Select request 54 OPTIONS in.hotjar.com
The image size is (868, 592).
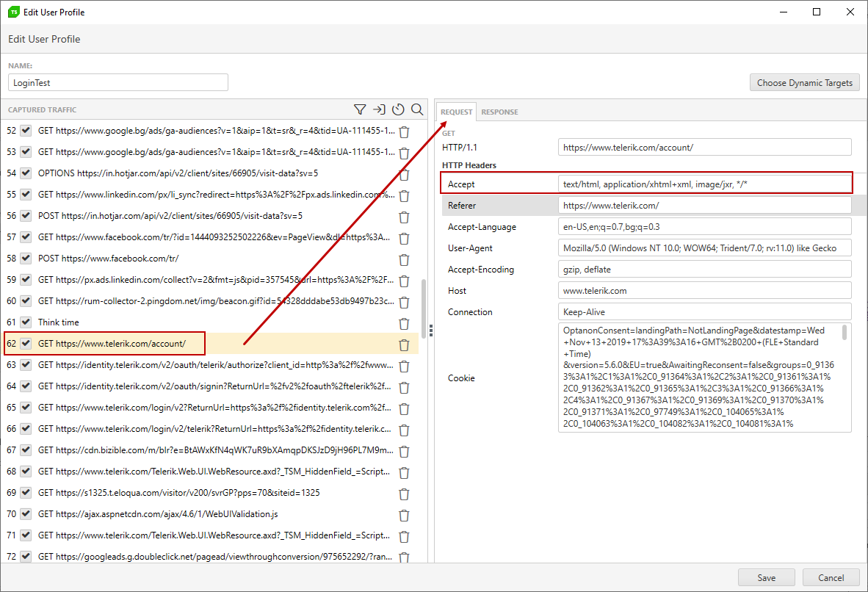[x=178, y=173]
